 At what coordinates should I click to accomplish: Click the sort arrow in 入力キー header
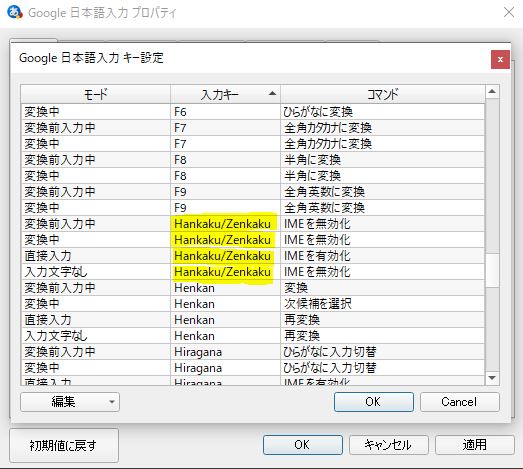272,93
